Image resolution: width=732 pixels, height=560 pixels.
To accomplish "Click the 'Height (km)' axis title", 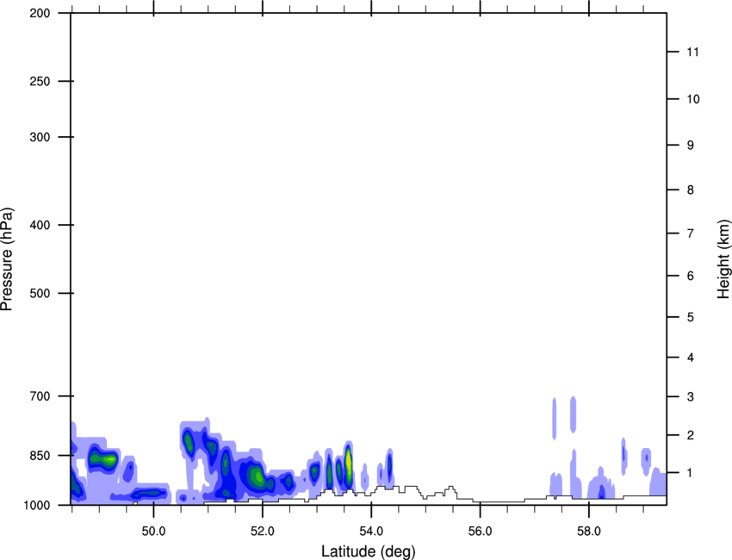I will coord(723,259).
